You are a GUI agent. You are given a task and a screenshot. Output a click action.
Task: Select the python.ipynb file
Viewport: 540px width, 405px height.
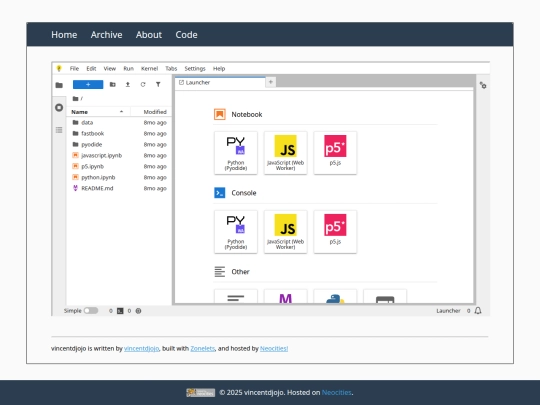tap(119, 177)
